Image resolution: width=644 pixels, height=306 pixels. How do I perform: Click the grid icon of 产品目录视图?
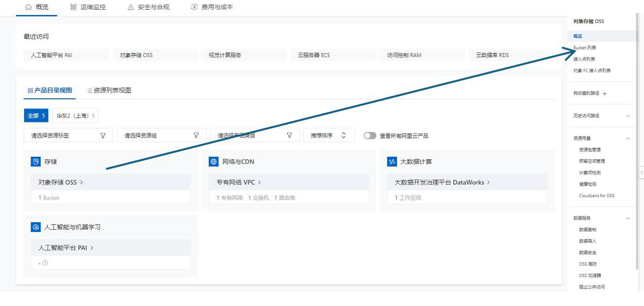(30, 91)
